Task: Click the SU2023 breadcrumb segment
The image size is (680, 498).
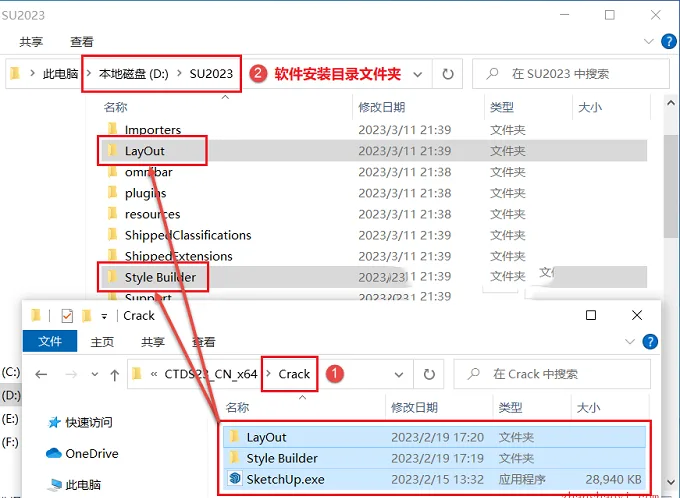Action: [x=211, y=74]
